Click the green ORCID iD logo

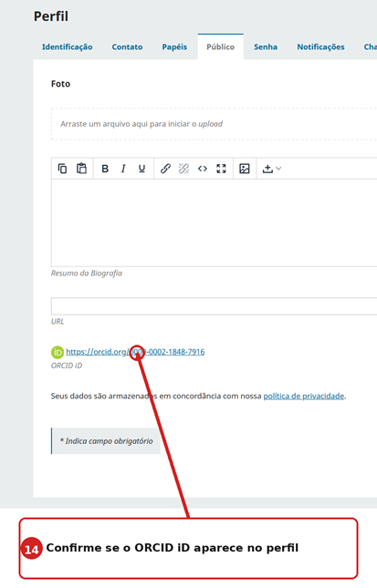(58, 352)
